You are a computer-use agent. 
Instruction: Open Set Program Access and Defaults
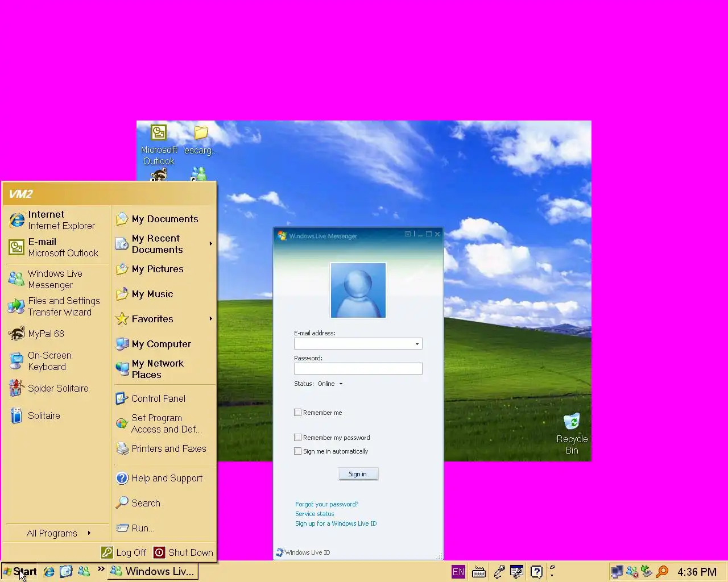(164, 423)
